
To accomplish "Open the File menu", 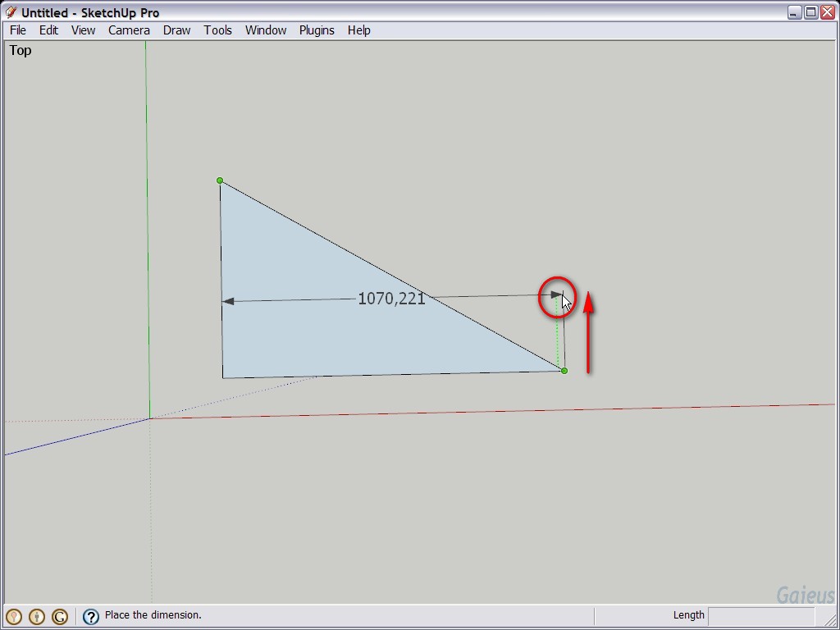I will tap(17, 30).
